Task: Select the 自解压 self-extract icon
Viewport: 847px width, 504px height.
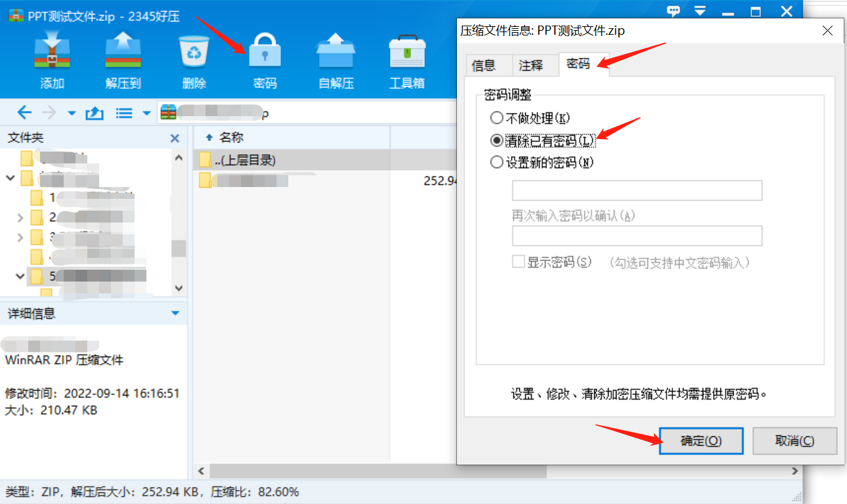Action: 336,52
